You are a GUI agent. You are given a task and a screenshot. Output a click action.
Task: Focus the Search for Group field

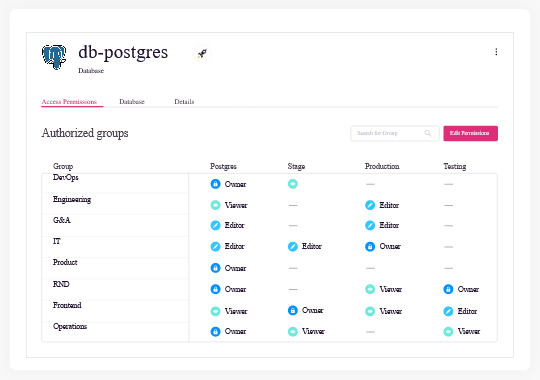[x=395, y=133]
